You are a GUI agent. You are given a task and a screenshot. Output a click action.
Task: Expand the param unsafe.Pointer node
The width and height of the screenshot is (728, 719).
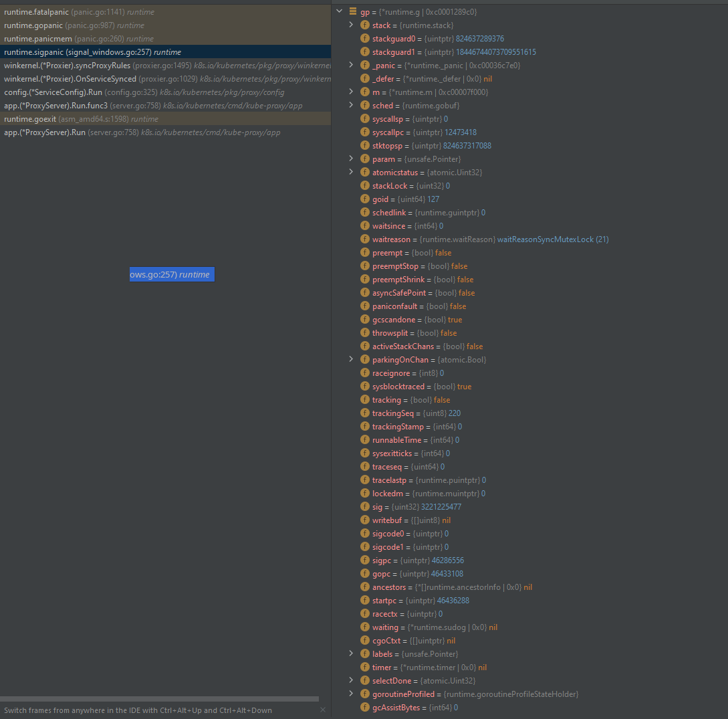pyautogui.click(x=352, y=159)
